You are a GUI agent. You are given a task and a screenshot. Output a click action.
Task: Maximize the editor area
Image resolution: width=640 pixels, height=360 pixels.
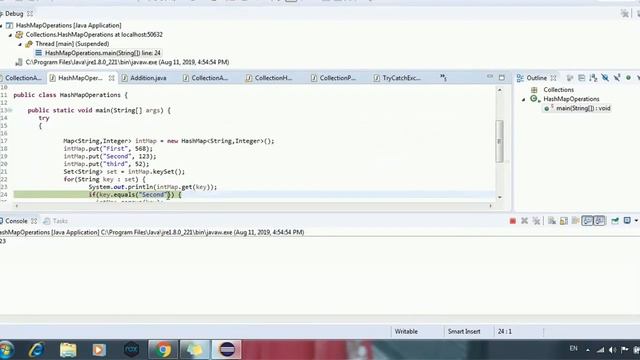click(502, 77)
